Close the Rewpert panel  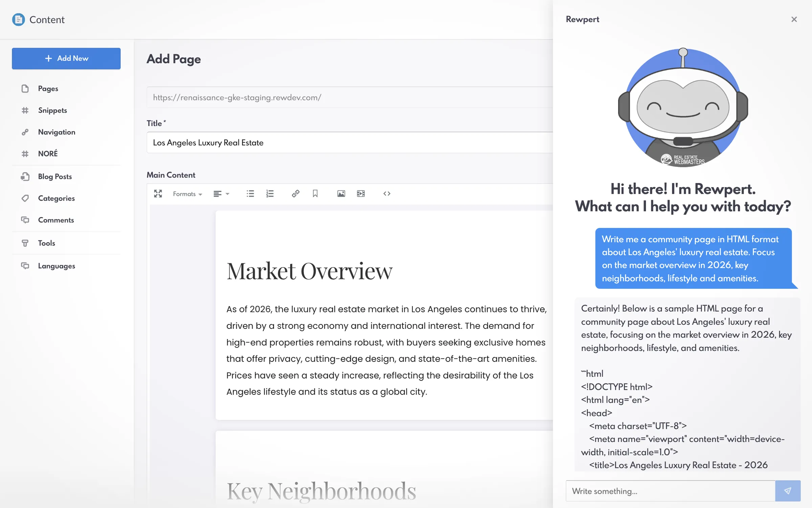[794, 19]
